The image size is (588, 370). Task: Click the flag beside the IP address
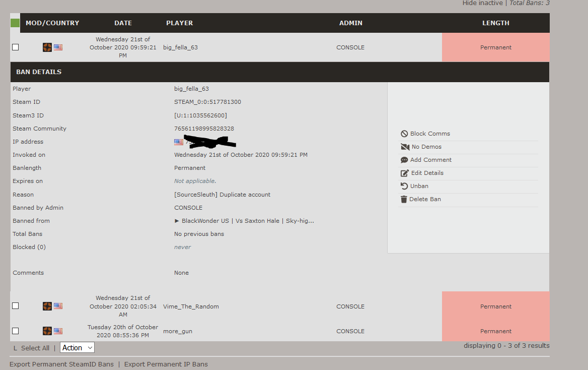tap(179, 142)
